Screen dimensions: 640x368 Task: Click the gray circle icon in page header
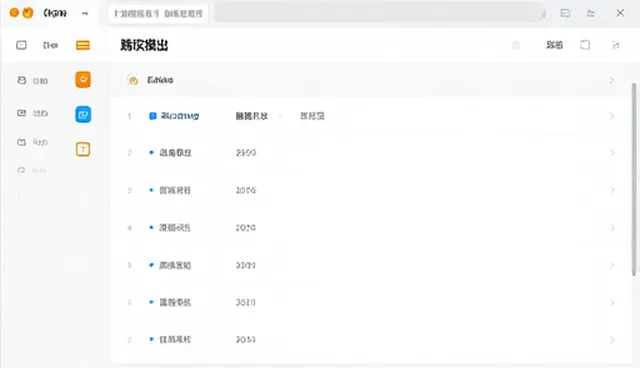pos(516,45)
